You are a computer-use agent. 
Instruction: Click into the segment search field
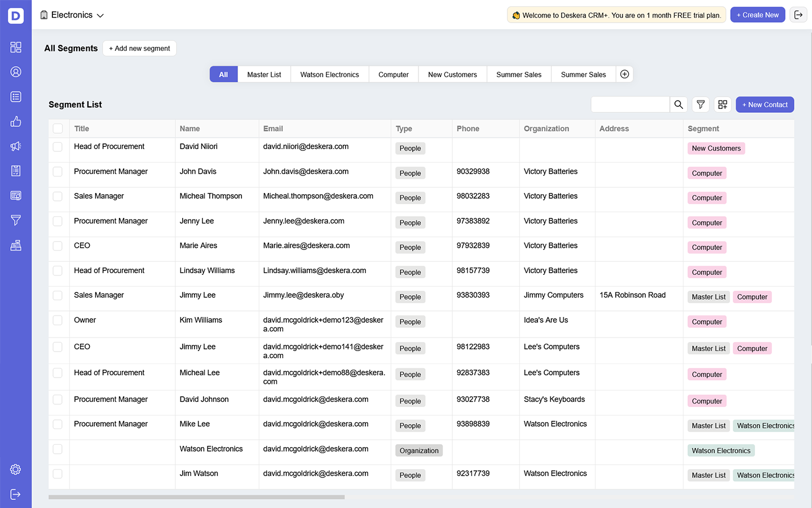pos(630,104)
